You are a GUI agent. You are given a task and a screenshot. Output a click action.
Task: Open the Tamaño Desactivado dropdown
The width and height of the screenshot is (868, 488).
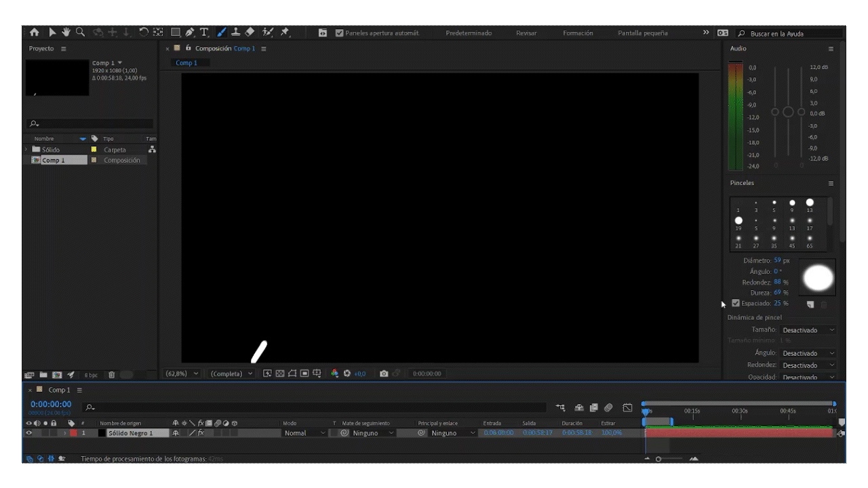click(808, 330)
